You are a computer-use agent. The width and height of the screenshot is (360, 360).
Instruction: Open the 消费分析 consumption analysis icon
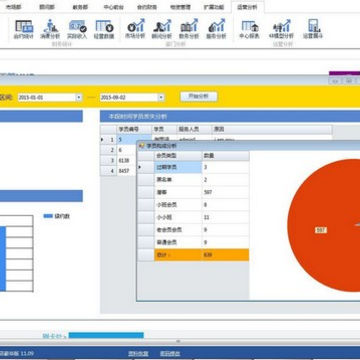click(x=50, y=30)
